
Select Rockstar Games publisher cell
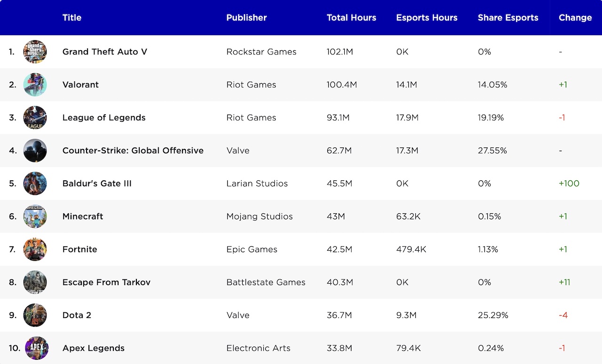point(261,52)
